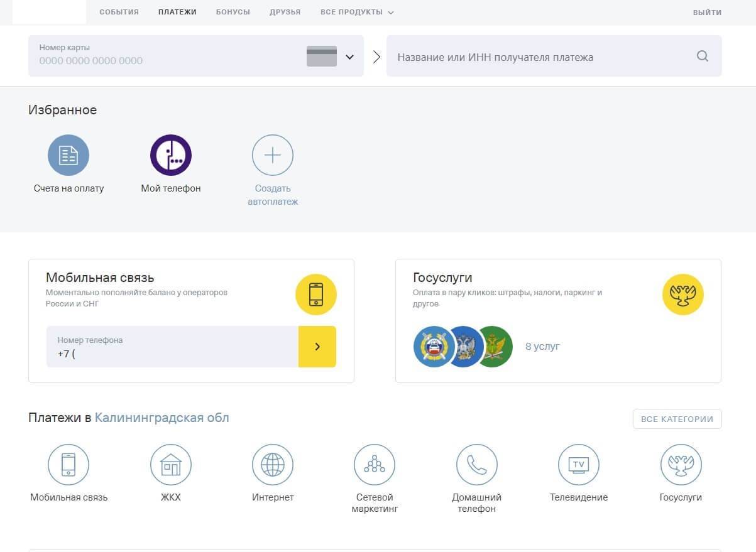Viewport: 756px width, 552px height.
Task: Change the Калининградская обл region
Action: [162, 418]
